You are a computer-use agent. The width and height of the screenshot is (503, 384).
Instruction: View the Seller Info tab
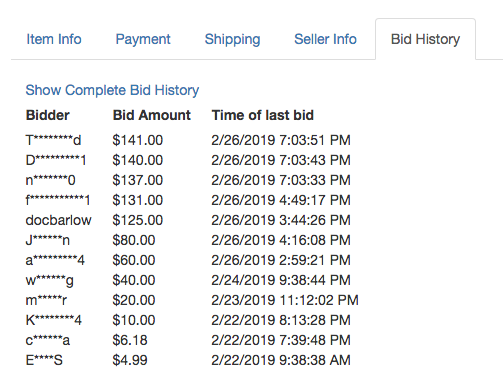(x=325, y=39)
